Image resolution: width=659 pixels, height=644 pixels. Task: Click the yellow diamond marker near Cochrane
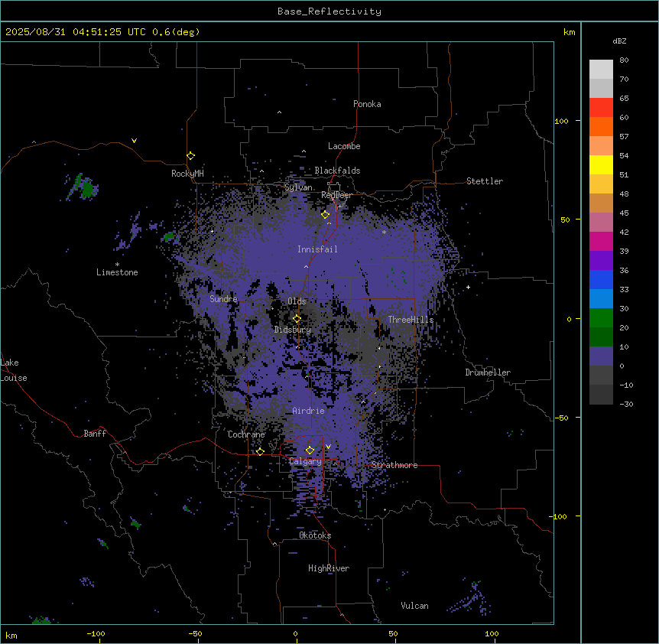[260, 452]
